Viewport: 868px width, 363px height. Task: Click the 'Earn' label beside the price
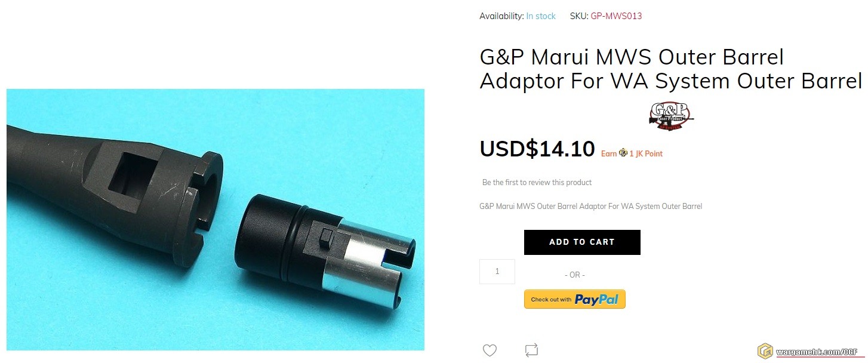coord(609,153)
